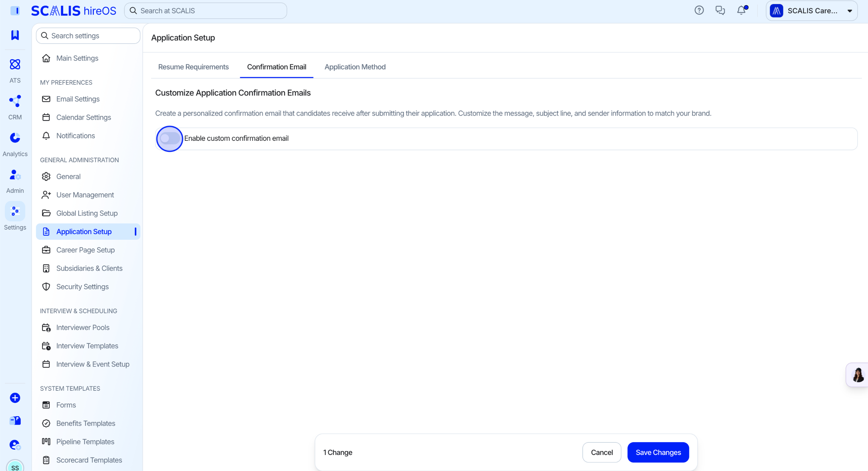Click the '1 Change' text

[x=337, y=452]
